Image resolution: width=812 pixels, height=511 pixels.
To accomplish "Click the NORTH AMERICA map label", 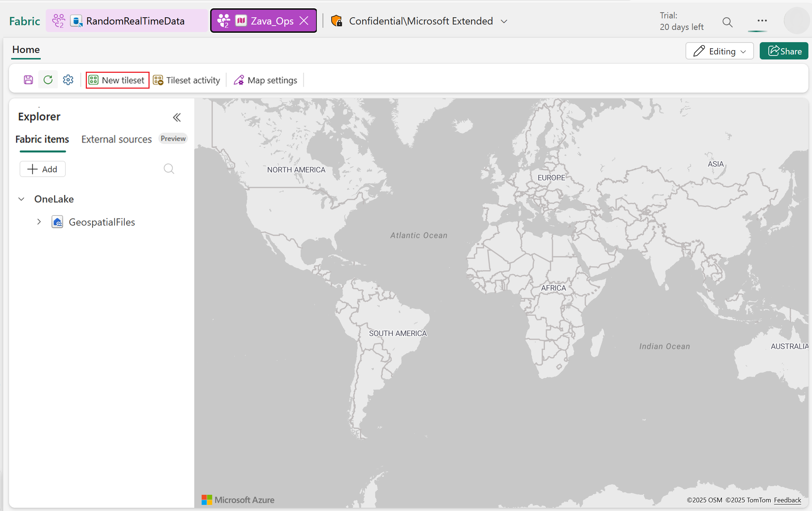I will [296, 170].
